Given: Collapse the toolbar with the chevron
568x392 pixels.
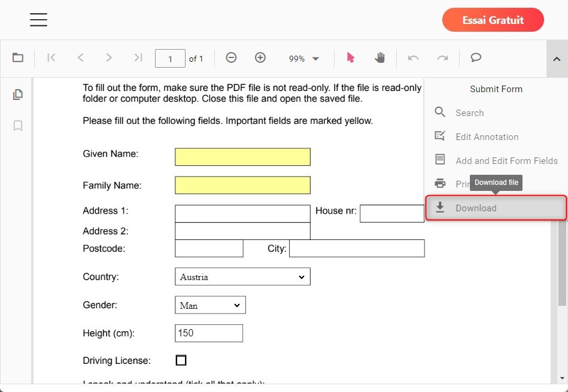Looking at the screenshot, I should coord(556,59).
